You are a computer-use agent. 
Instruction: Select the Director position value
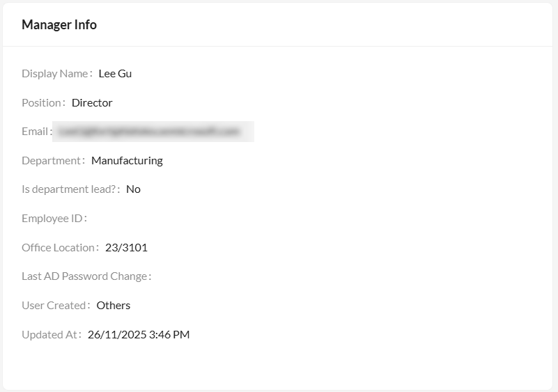[92, 103]
